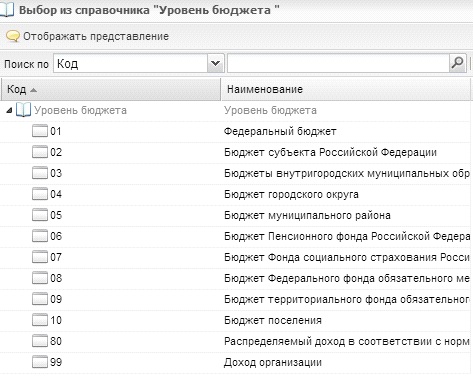Click the item icon for code 07
Viewport: 473px width, 377px height.
coord(40,257)
